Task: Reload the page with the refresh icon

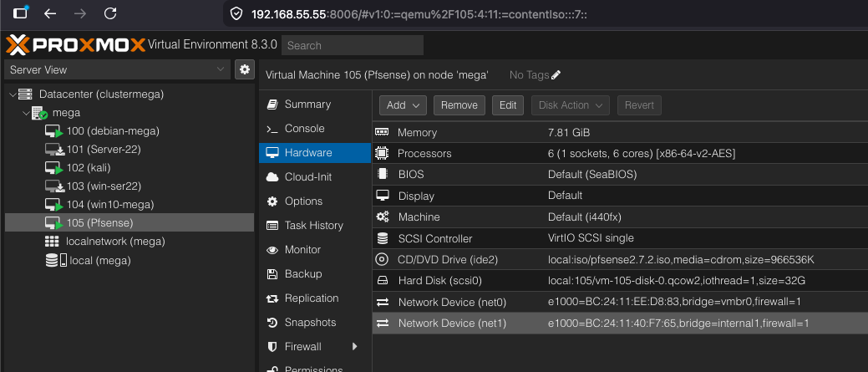Action: (x=110, y=13)
